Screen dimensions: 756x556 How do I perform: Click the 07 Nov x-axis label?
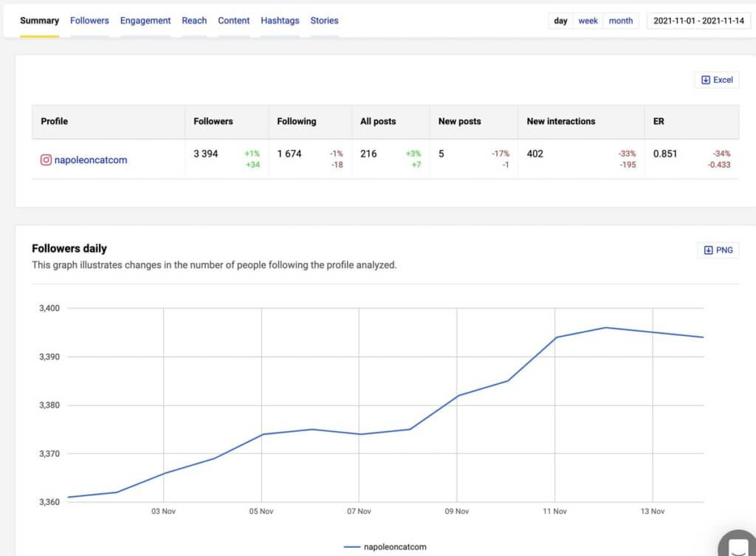[x=360, y=511]
